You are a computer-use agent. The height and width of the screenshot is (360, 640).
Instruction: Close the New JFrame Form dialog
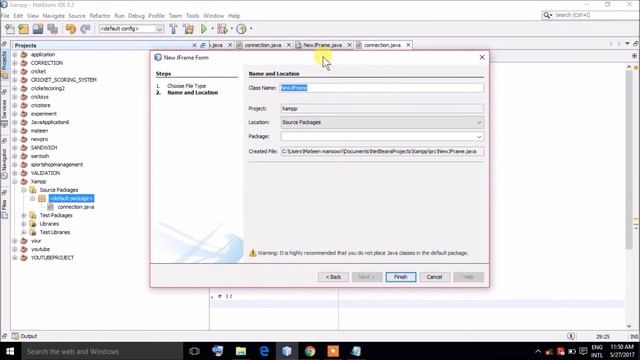[482, 58]
